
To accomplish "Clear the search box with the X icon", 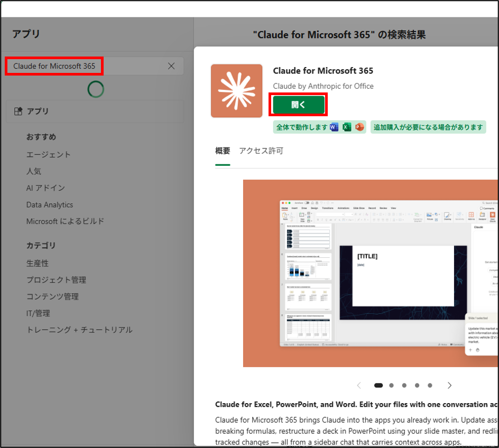I will tap(171, 66).
